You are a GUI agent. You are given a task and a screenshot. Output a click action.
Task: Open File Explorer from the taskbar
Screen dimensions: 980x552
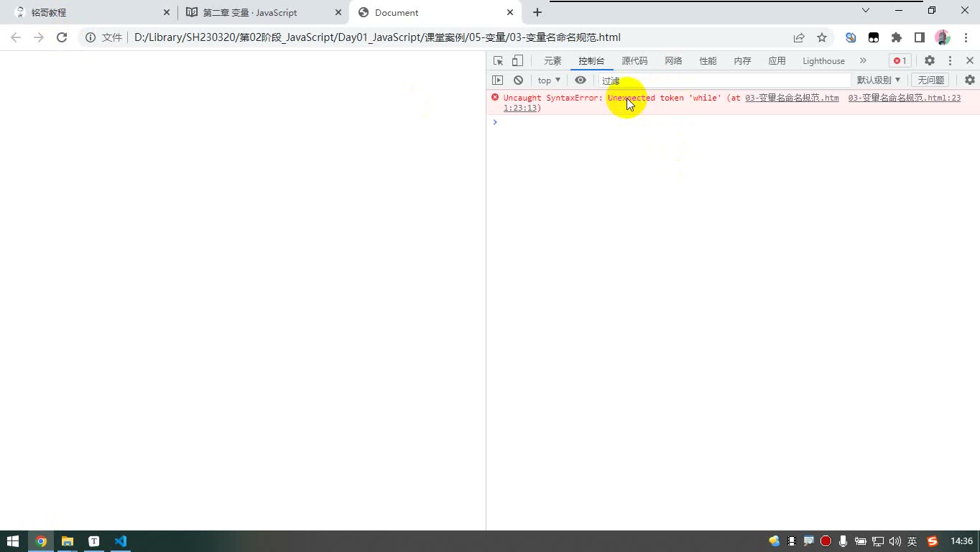tap(68, 541)
